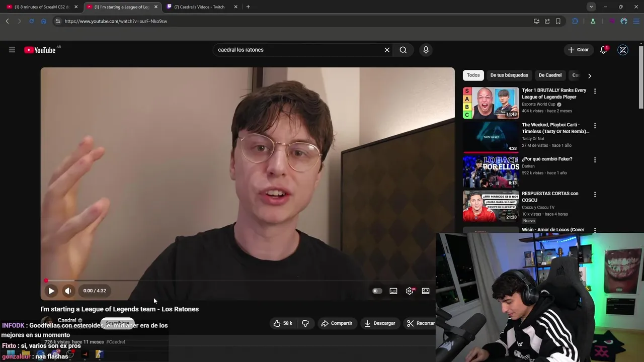Open File Explorer from the taskbar
Viewport: 644px width, 362px height.
click(26, 354)
